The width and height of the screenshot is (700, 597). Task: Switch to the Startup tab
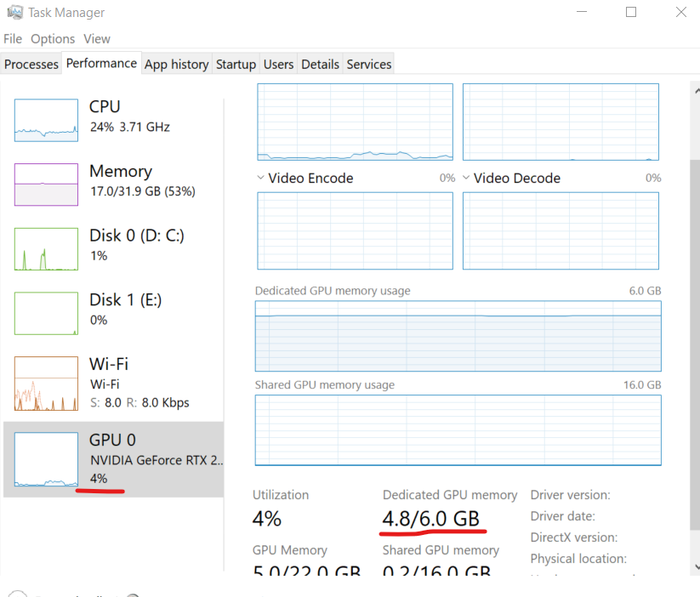point(236,63)
